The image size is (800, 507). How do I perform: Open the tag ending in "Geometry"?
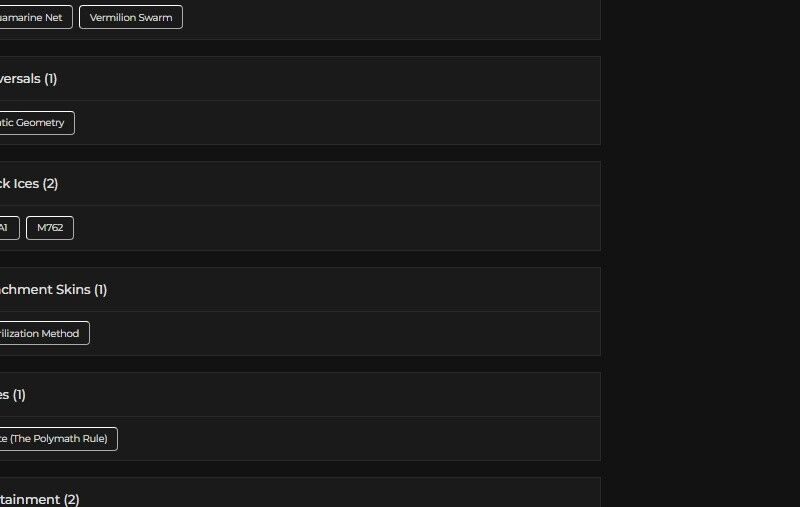coord(34,123)
